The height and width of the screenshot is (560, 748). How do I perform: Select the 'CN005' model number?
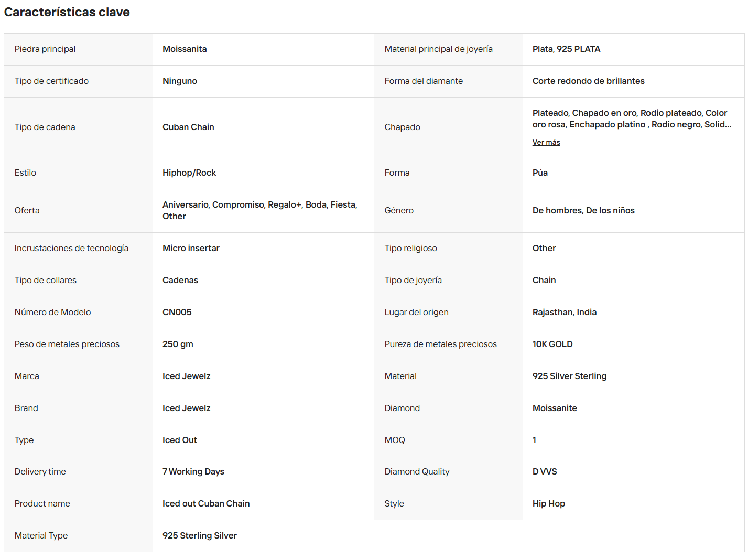(x=177, y=312)
